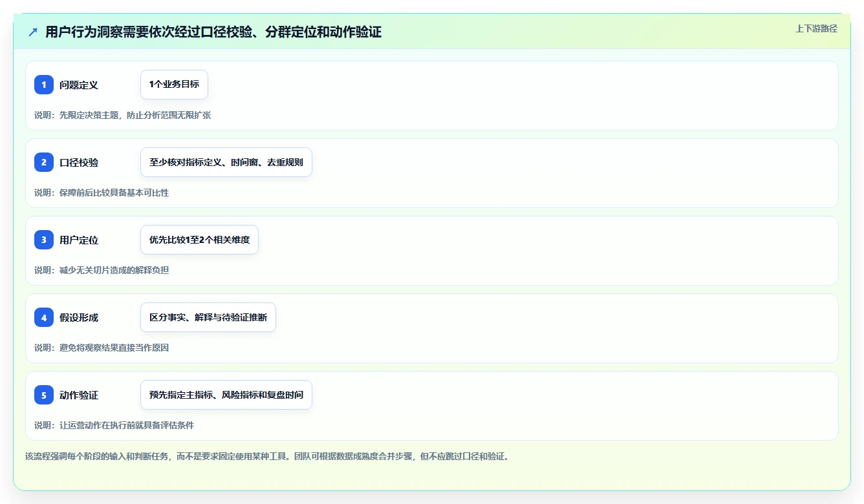
Task: Click the step 3 number badge
Action: (x=44, y=240)
